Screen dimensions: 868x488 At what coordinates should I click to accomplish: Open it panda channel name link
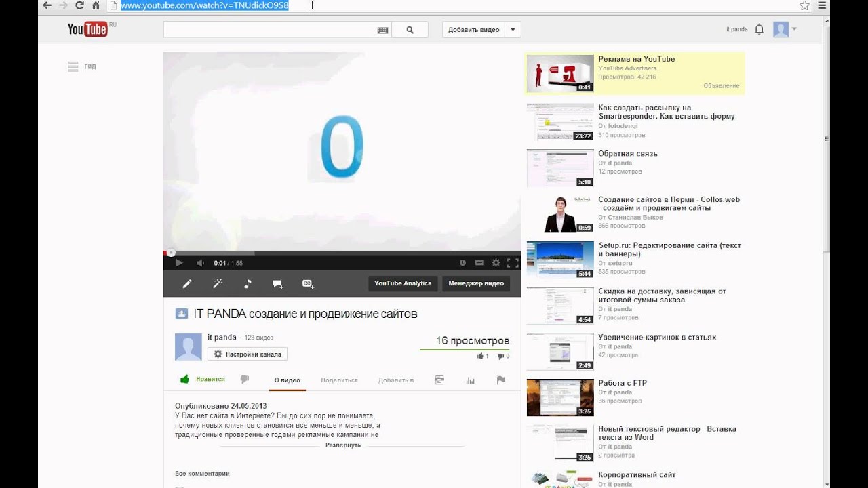[222, 337]
